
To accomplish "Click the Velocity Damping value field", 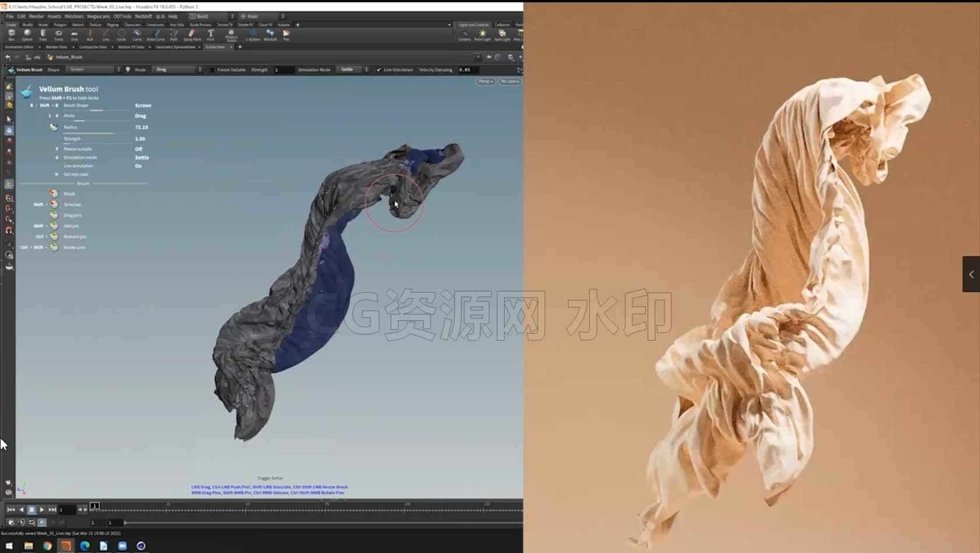I will (469, 69).
